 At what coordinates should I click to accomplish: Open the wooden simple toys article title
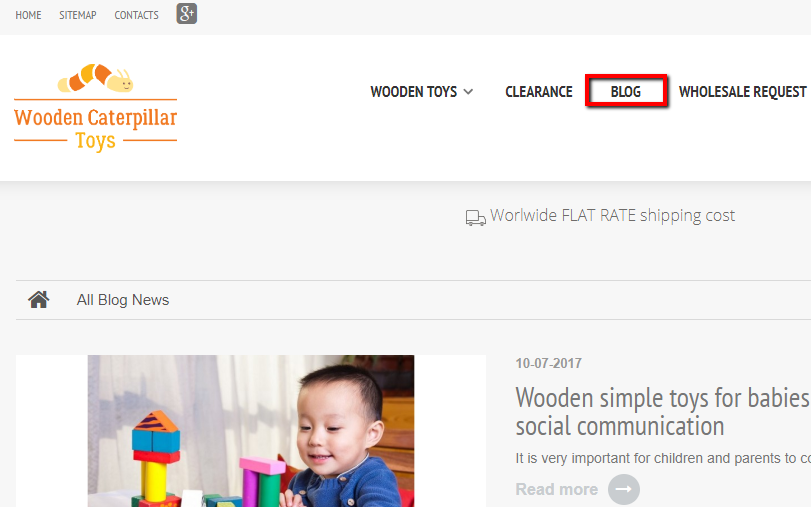click(x=663, y=412)
